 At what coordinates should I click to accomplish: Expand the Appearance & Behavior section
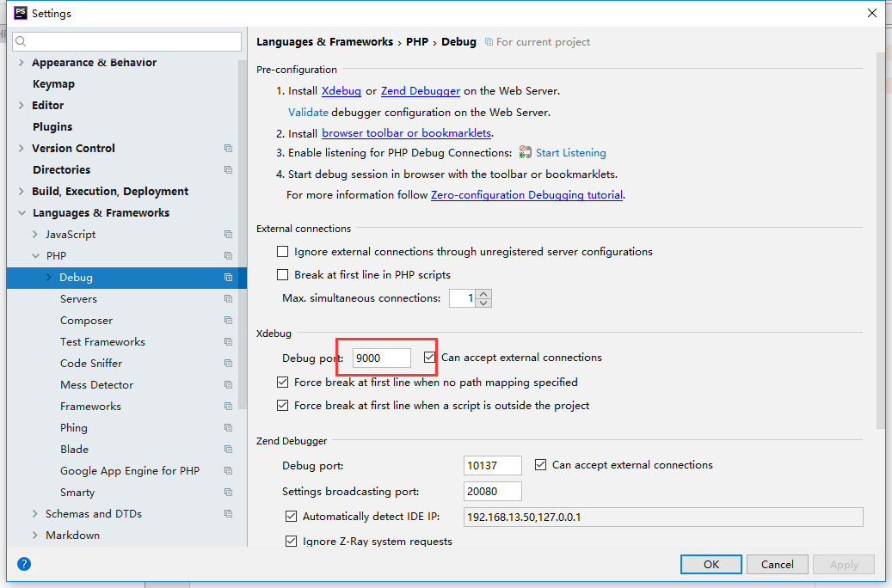(x=22, y=63)
